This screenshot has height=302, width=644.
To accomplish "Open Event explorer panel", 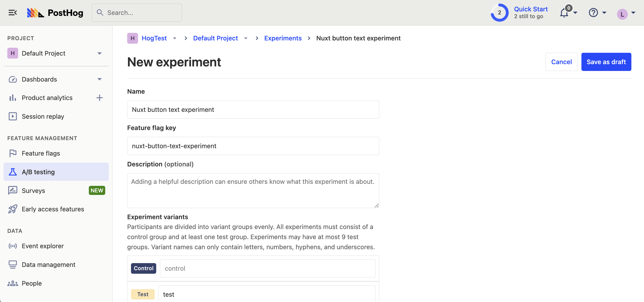I will click(x=43, y=246).
